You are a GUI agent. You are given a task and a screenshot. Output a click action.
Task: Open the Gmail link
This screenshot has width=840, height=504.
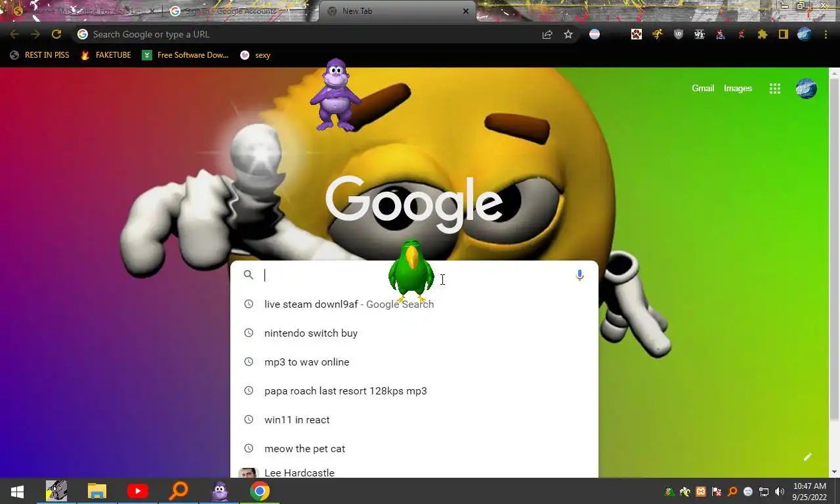703,88
